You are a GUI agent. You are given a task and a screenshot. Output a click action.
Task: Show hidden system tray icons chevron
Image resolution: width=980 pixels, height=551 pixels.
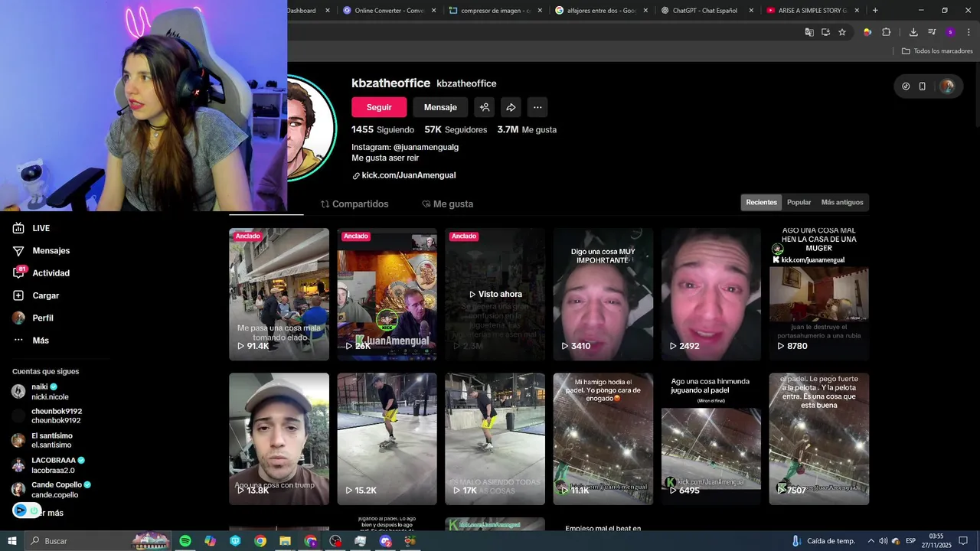(871, 541)
